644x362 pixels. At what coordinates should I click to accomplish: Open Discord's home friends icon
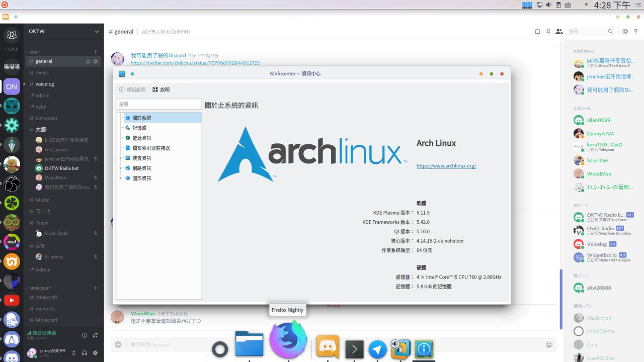pos(12,35)
